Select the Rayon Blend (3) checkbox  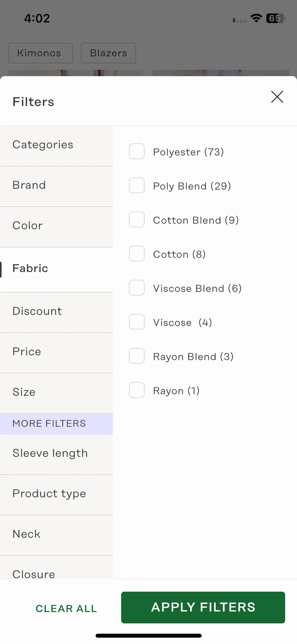click(137, 356)
